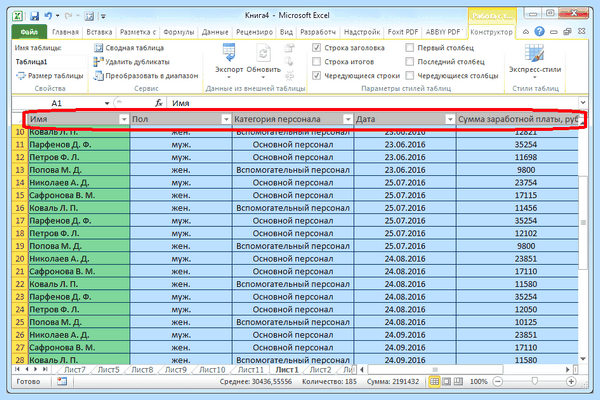Open filter dropdown for Имя column
Viewport: 600px width, 400px height.
[x=124, y=119]
